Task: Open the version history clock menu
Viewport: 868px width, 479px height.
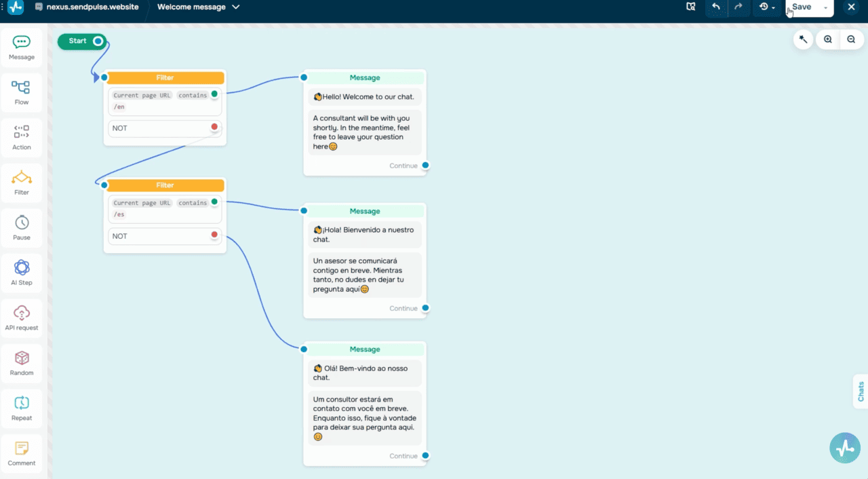Action: tap(767, 7)
